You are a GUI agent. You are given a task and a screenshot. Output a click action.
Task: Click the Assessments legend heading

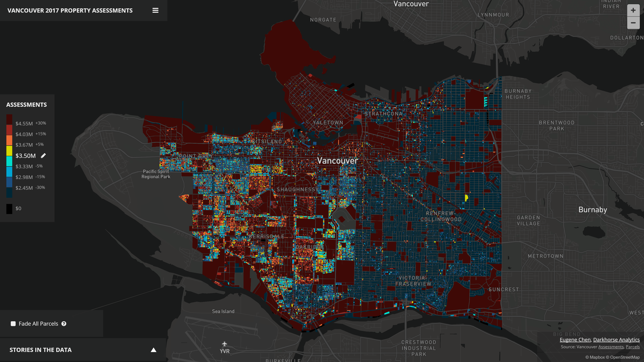click(x=26, y=105)
